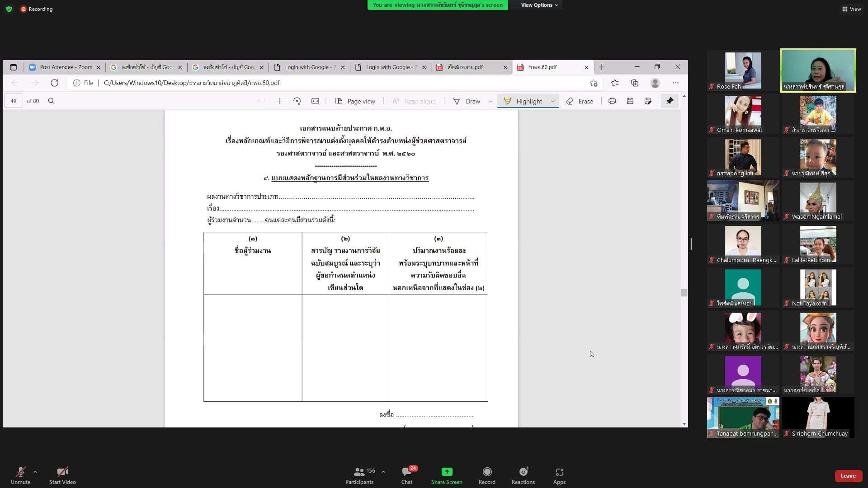
Task: Click the page number input field
Action: pyautogui.click(x=14, y=101)
